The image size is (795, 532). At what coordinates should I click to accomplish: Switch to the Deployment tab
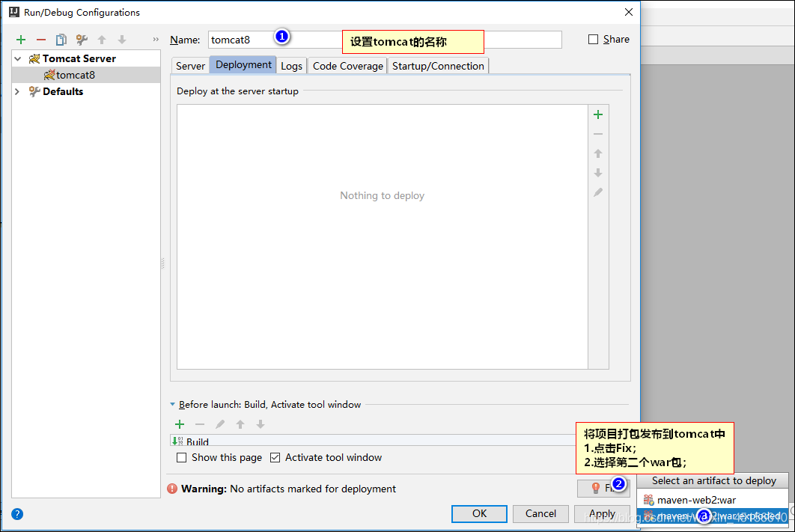(x=243, y=65)
